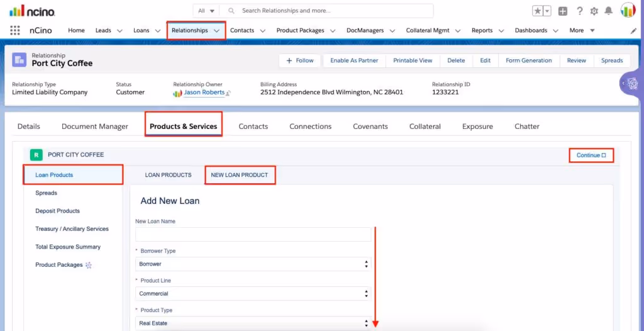
Task: Switch to the Covenants tab
Action: click(x=370, y=126)
